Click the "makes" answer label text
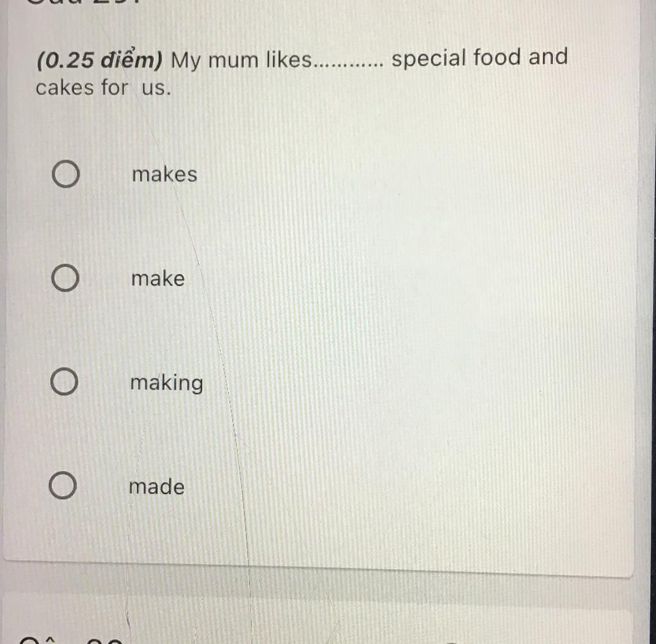 (165, 174)
